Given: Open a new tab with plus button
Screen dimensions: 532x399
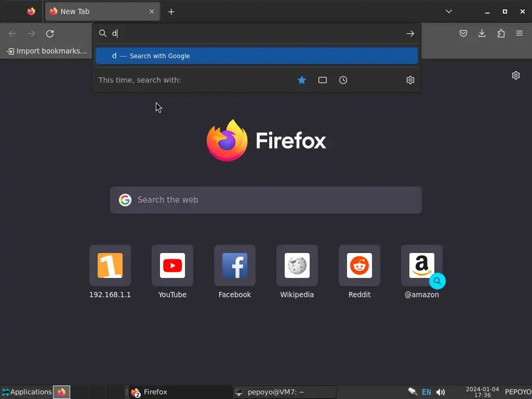Looking at the screenshot, I should click(171, 11).
